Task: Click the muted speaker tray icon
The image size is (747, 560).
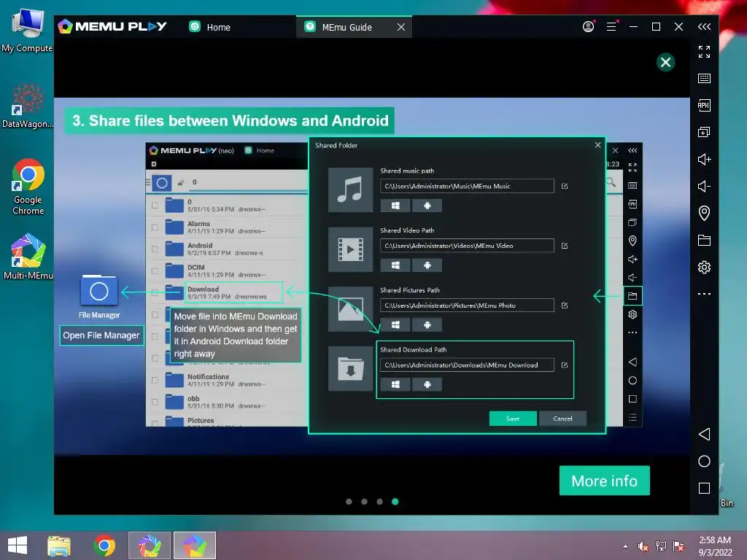Action: (x=643, y=546)
